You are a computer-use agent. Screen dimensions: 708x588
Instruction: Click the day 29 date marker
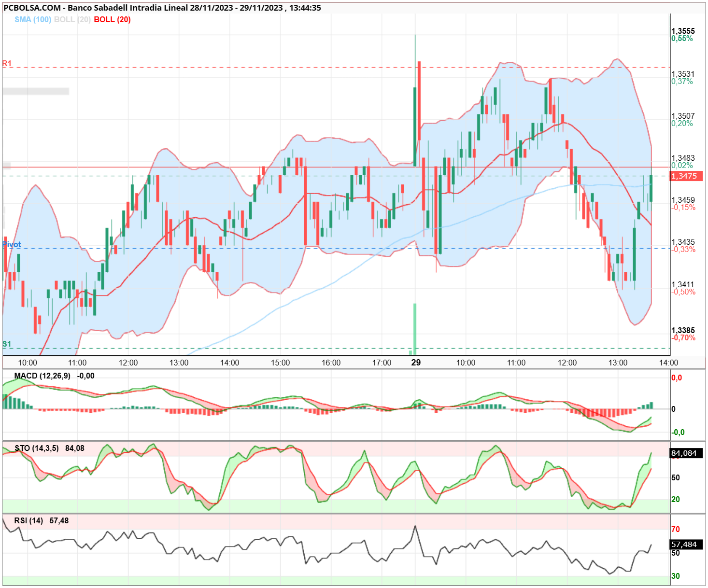416,363
